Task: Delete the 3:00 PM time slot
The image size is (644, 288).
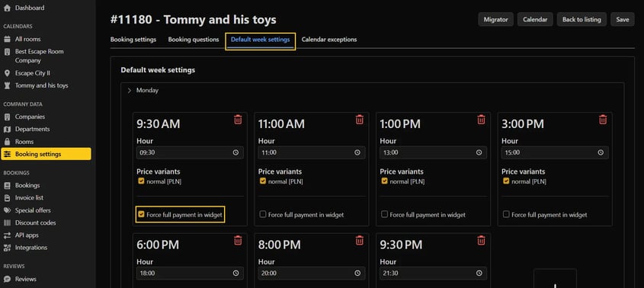Action: point(603,120)
